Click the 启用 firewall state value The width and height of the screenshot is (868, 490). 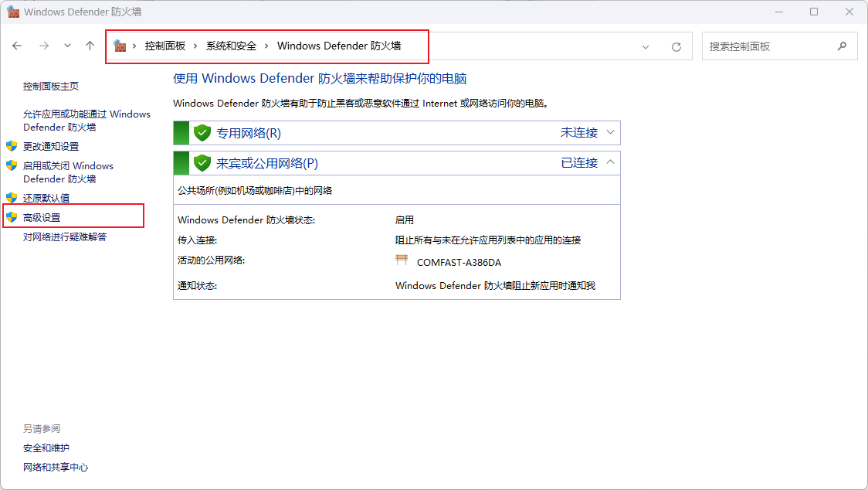point(404,220)
